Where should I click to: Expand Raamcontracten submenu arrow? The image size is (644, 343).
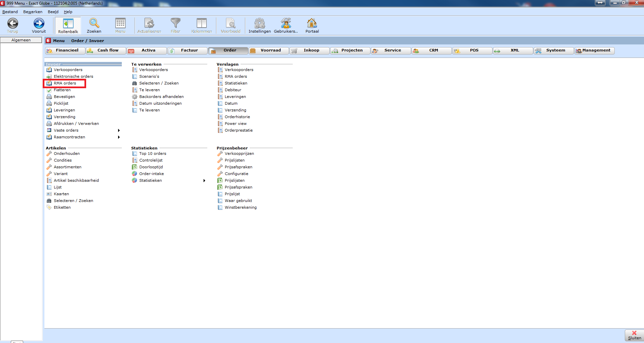coord(119,137)
